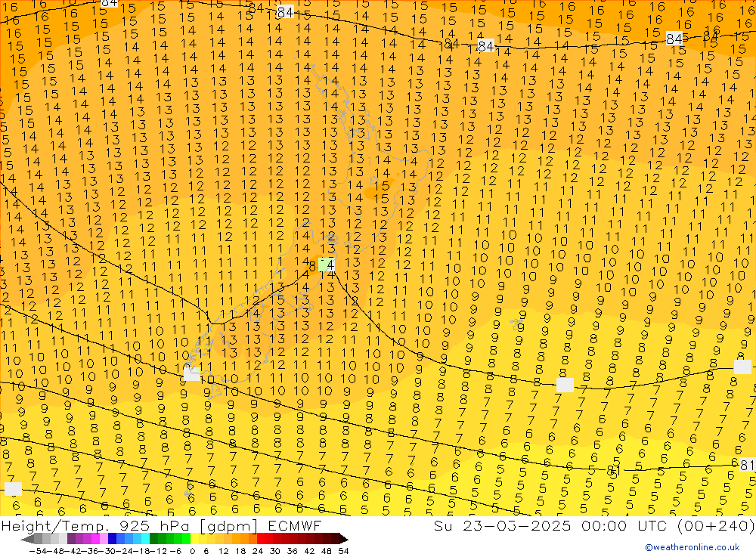
Task: Pick the blue swatch in the temperature legend
Action: click(121, 539)
